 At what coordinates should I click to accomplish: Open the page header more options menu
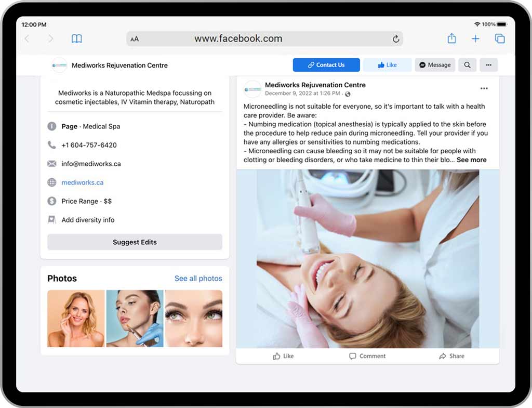(x=488, y=65)
